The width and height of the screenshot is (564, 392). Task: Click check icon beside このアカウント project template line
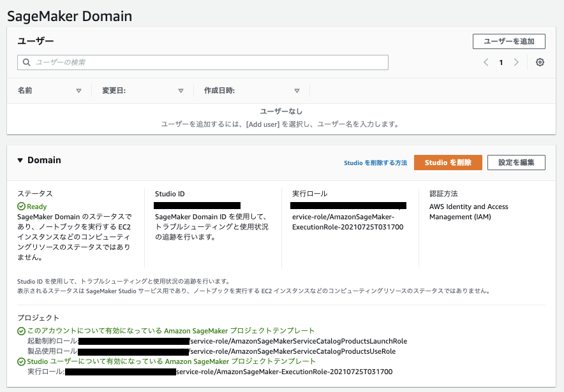tap(21, 331)
